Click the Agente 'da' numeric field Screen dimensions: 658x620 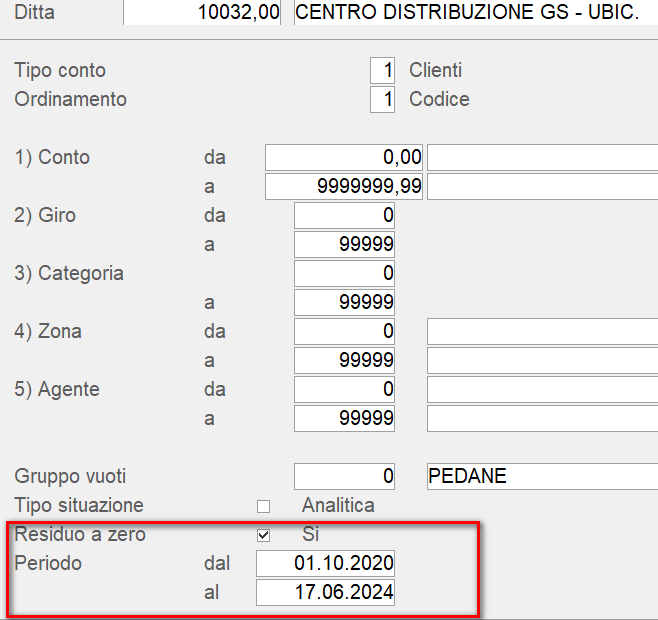point(344,390)
